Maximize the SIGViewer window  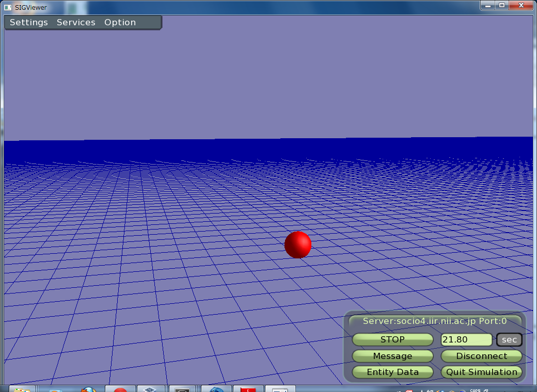(502, 5)
